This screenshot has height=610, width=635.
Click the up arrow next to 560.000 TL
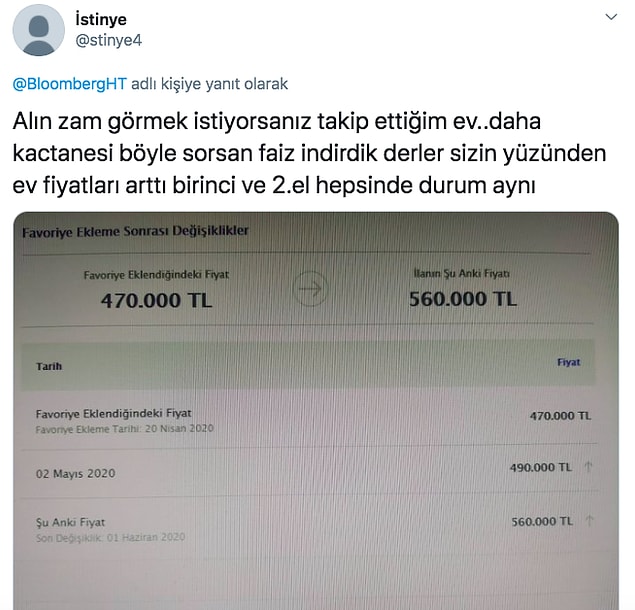point(589,520)
